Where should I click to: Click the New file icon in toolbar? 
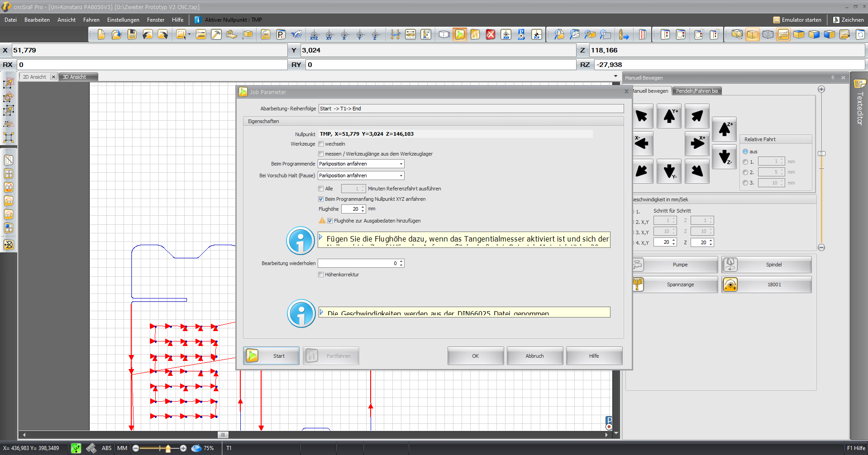[101, 34]
